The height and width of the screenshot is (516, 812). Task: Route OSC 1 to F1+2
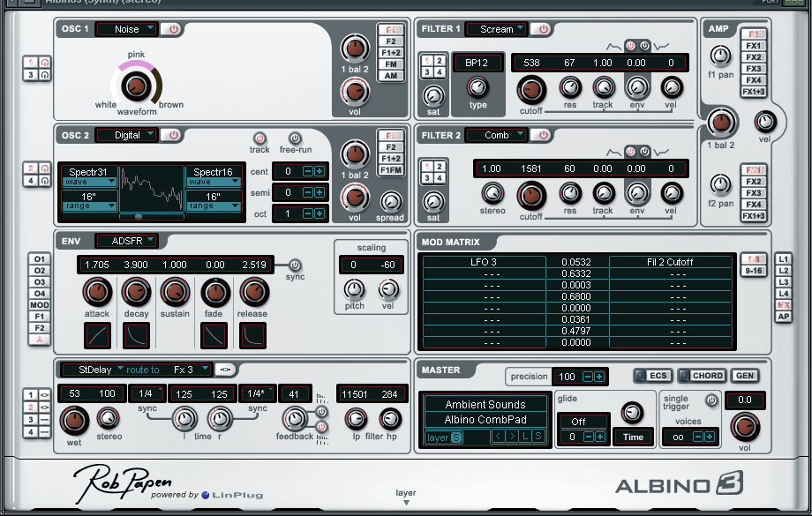(x=390, y=53)
